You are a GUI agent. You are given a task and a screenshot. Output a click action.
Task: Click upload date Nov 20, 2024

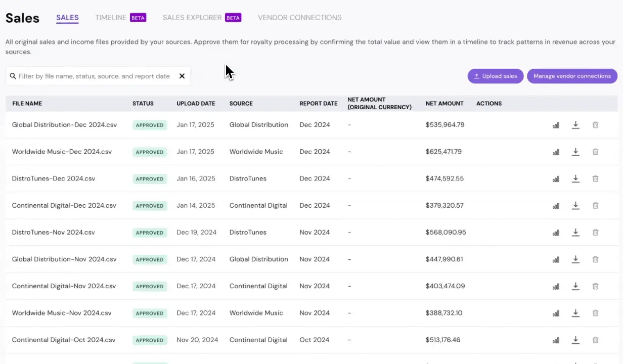coord(197,340)
